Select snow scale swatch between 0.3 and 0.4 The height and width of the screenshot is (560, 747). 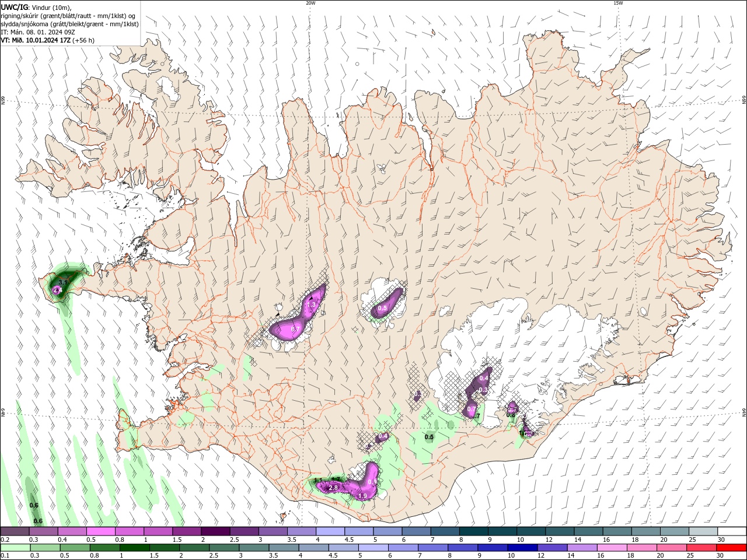click(x=43, y=531)
